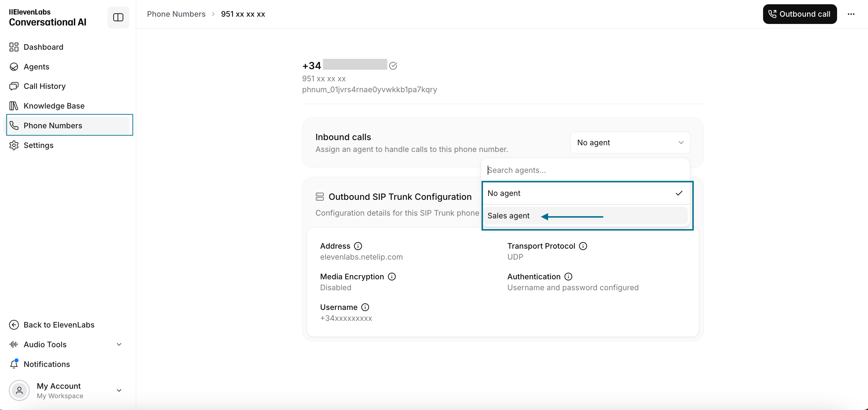The image size is (868, 410).
Task: Click the Inbound calls heading
Action: (343, 137)
